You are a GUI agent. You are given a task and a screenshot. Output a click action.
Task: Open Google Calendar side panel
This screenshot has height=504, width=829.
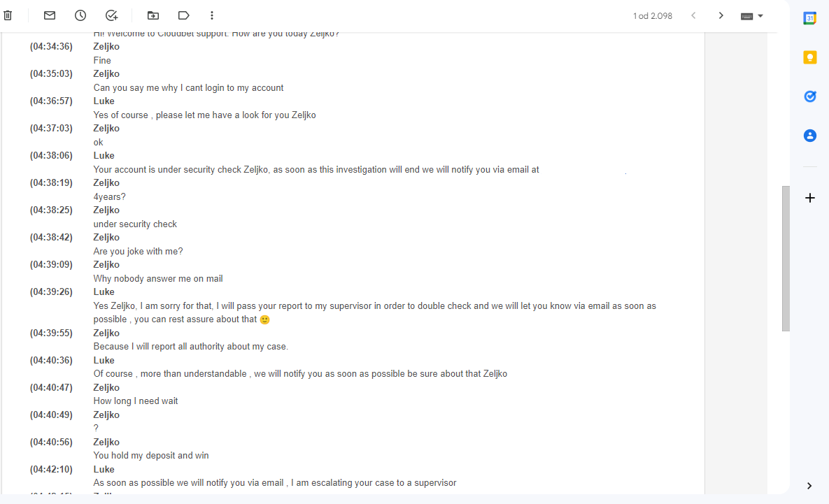click(x=809, y=18)
